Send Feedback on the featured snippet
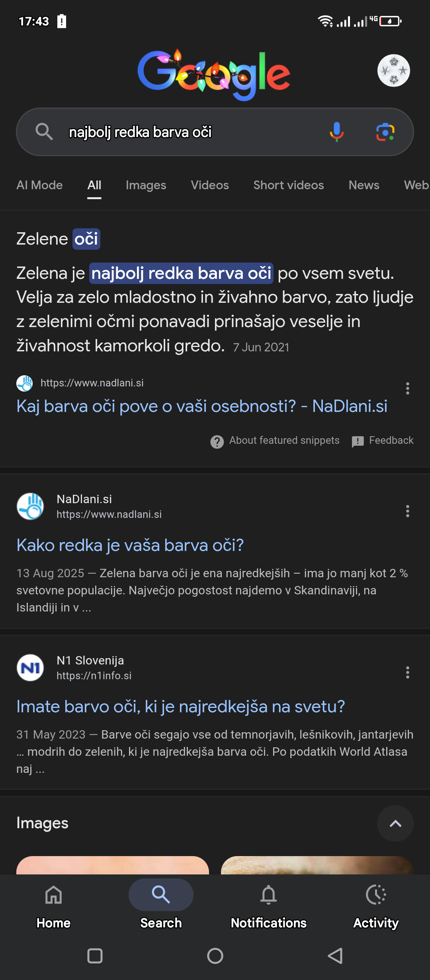This screenshot has width=430, height=980. (x=383, y=441)
